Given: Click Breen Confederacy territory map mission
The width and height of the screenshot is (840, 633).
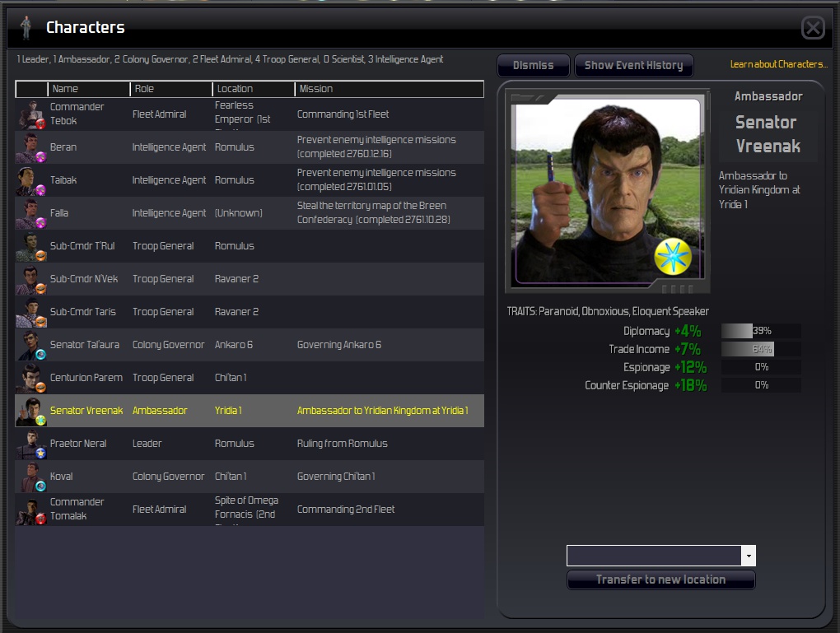Looking at the screenshot, I should (374, 213).
